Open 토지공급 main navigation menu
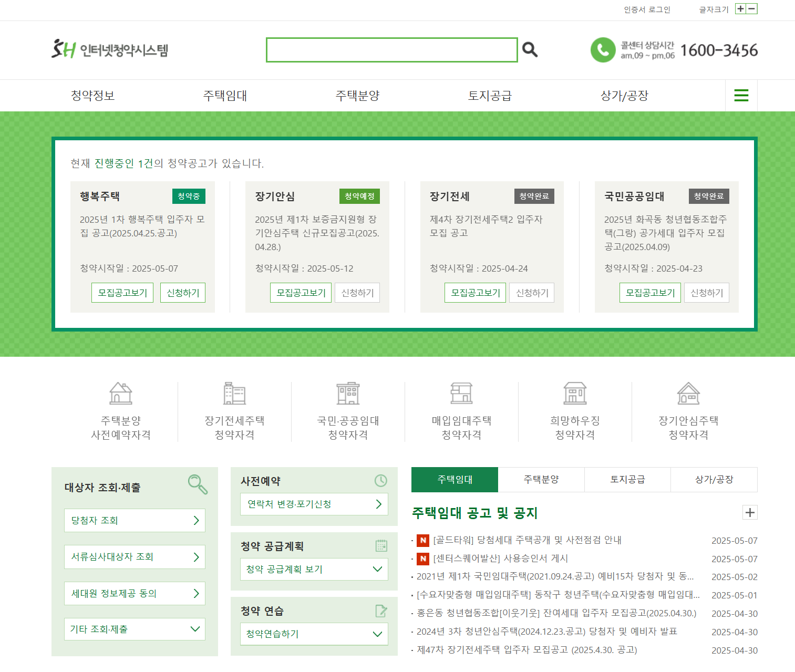Screen dimensions: 795x672 point(490,96)
